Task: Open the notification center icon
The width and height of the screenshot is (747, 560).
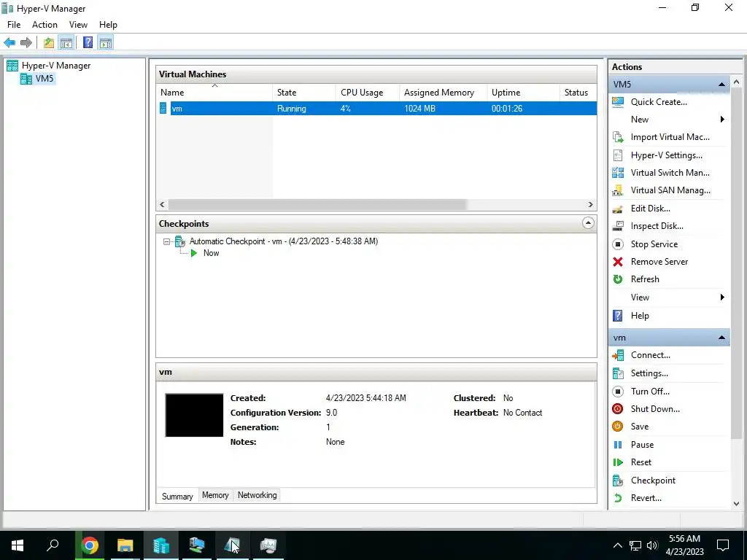Action: 723,545
